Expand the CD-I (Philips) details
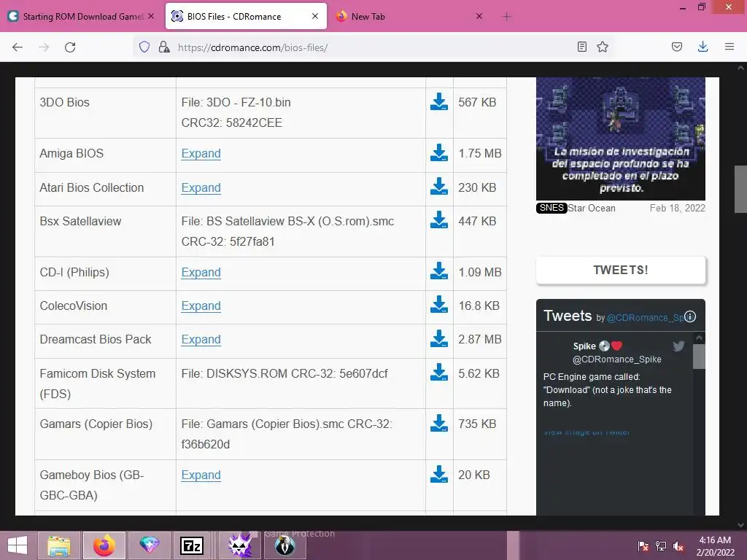 click(x=201, y=273)
